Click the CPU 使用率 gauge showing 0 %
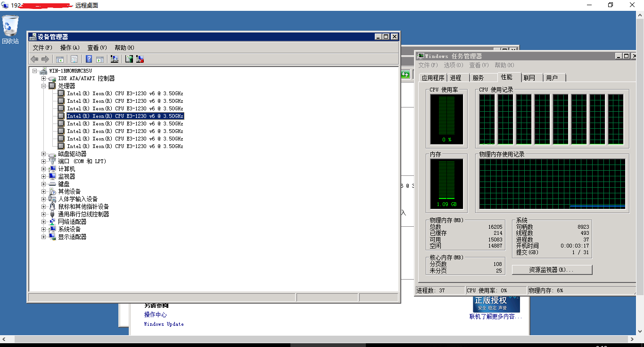The image size is (644, 347). (x=446, y=119)
